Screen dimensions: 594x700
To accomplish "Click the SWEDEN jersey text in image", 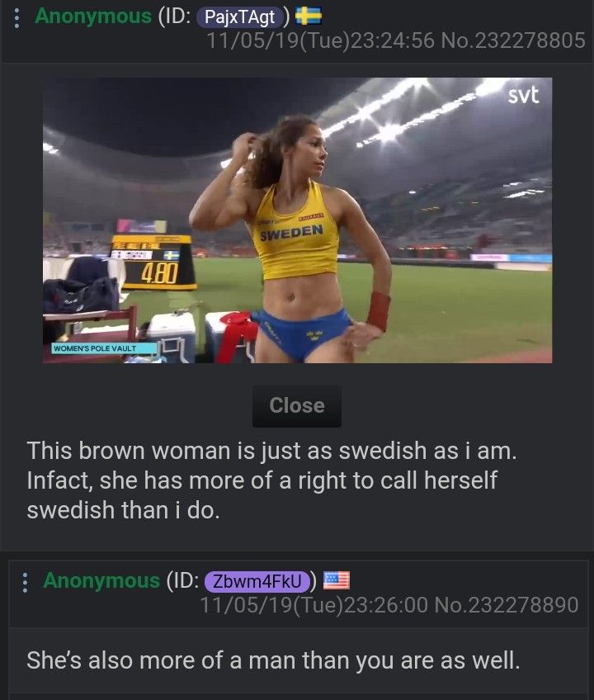I will click(291, 233).
